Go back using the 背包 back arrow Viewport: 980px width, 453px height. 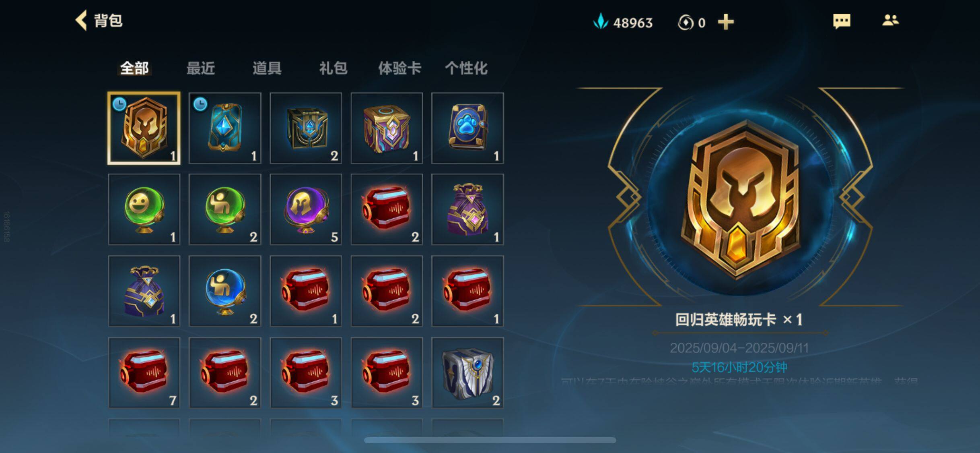click(x=81, y=21)
